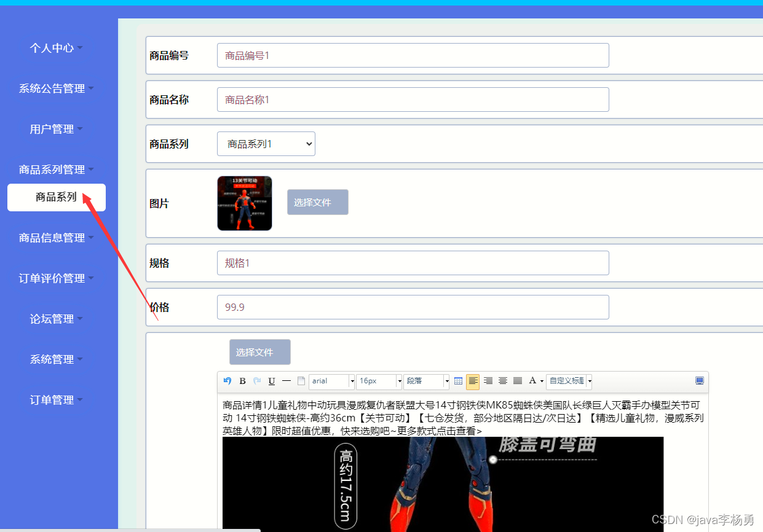Expand the 系统公告管理 sidebar menu
The image size is (763, 532).
coord(56,88)
